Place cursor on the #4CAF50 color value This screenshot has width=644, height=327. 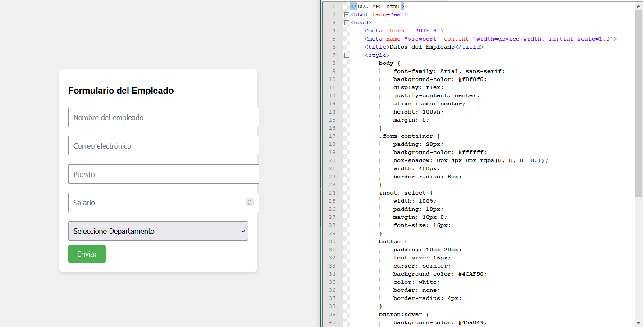472,274
